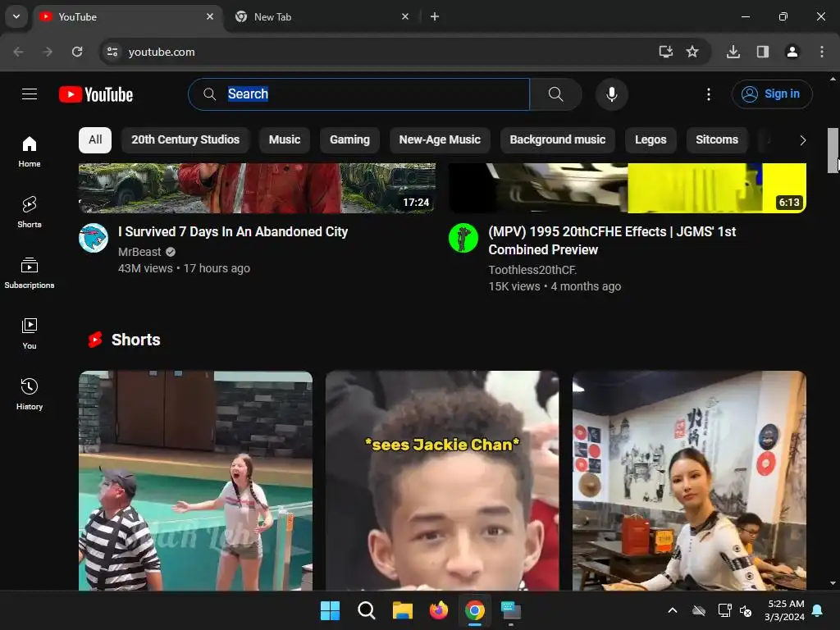840x630 pixels.
Task: Open the pool prank Short thumbnail
Action: 195,481
